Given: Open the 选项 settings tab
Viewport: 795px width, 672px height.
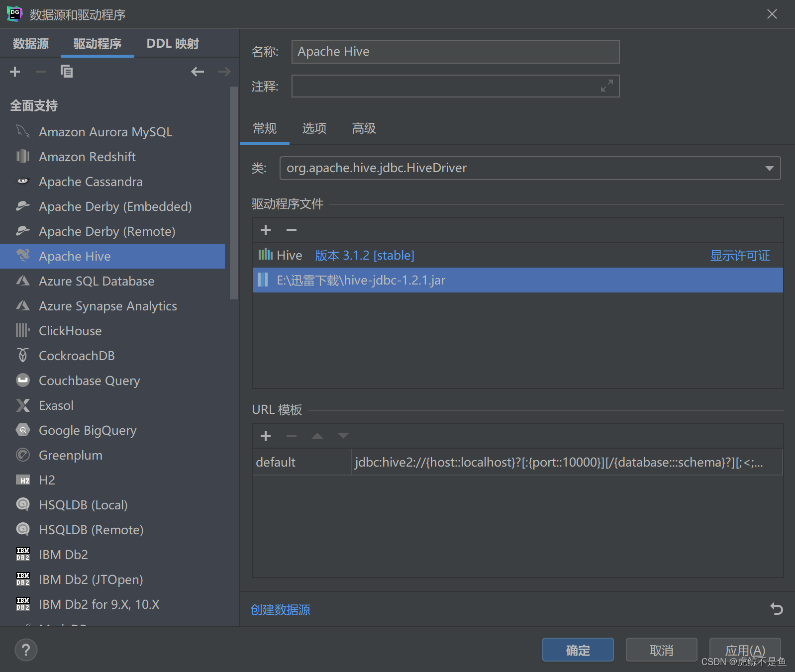Looking at the screenshot, I should (x=314, y=128).
